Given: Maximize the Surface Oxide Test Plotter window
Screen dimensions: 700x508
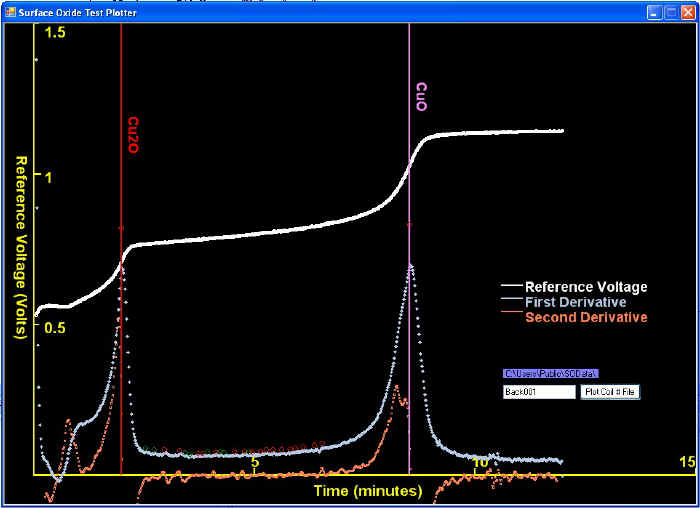Looking at the screenshot, I should (669, 12).
